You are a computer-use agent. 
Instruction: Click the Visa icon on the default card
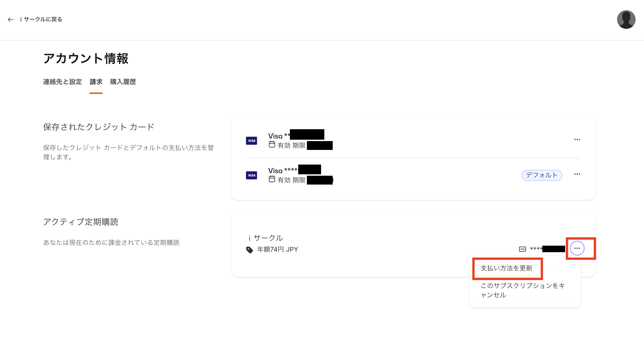point(252,175)
